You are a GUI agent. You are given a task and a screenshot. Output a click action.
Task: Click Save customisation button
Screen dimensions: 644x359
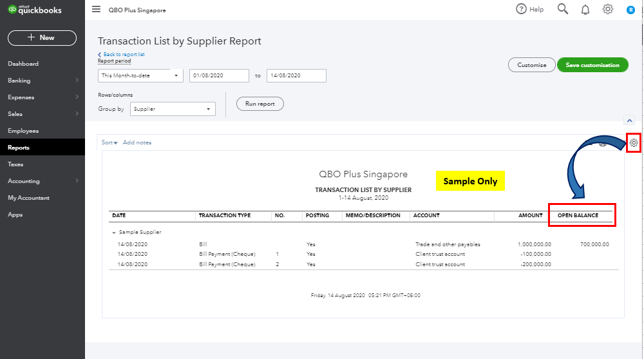click(592, 65)
